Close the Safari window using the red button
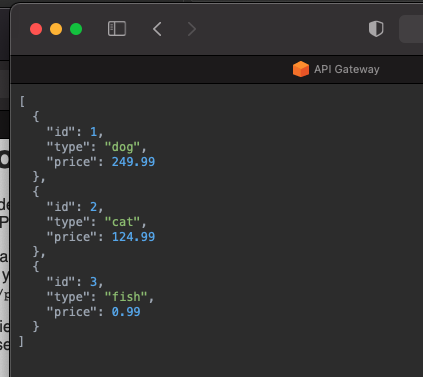This screenshot has width=423, height=377. 36,29
